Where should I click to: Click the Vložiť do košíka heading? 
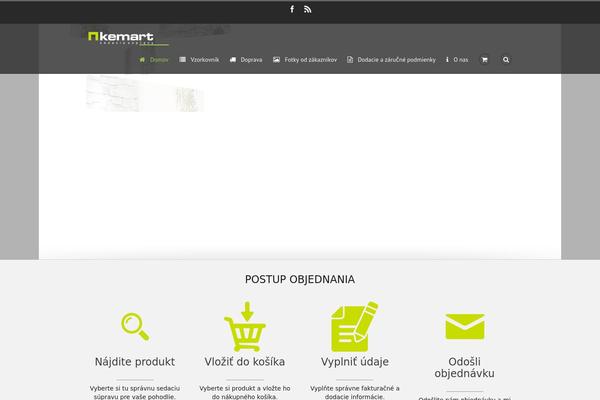pos(245,362)
